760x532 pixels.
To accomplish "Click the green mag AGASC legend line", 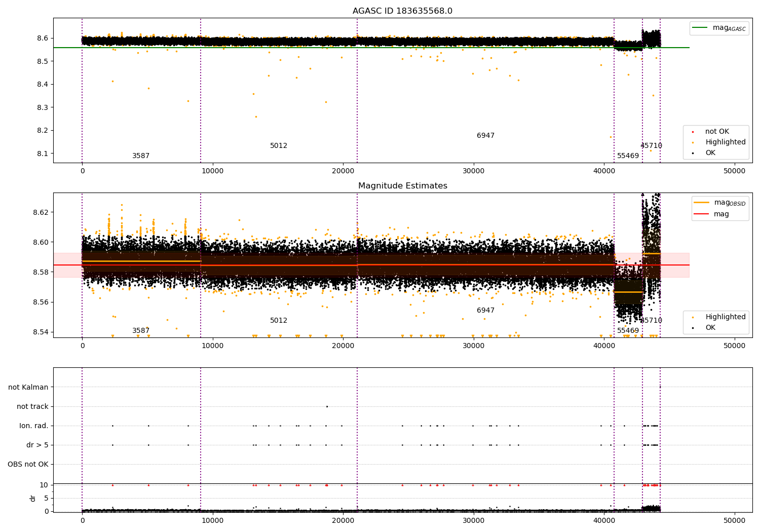I will click(x=700, y=28).
